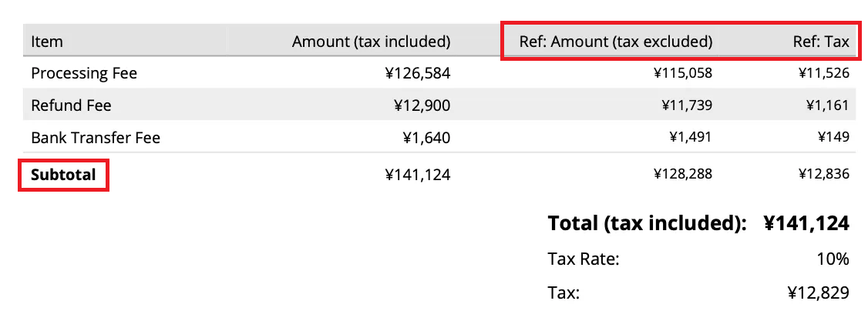Click the Tax Rate label

(584, 259)
